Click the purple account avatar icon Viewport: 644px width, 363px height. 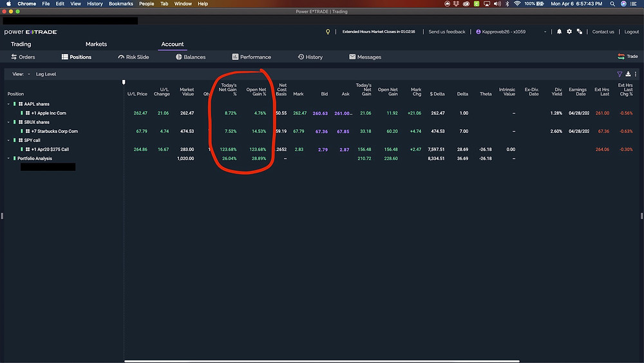(478, 32)
